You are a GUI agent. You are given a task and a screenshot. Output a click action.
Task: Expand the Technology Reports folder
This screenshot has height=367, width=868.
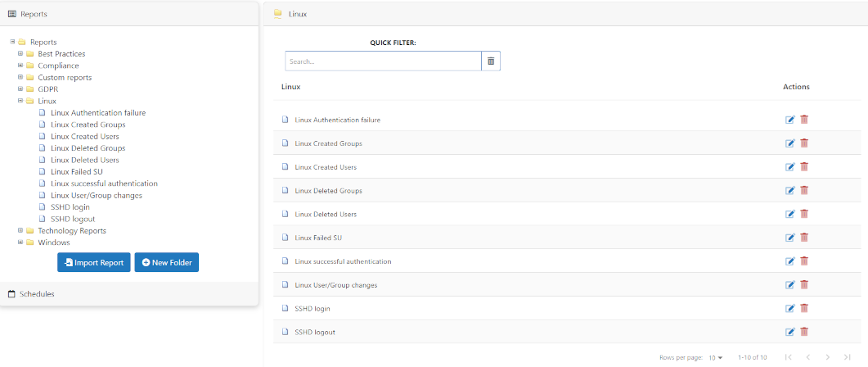click(x=20, y=230)
